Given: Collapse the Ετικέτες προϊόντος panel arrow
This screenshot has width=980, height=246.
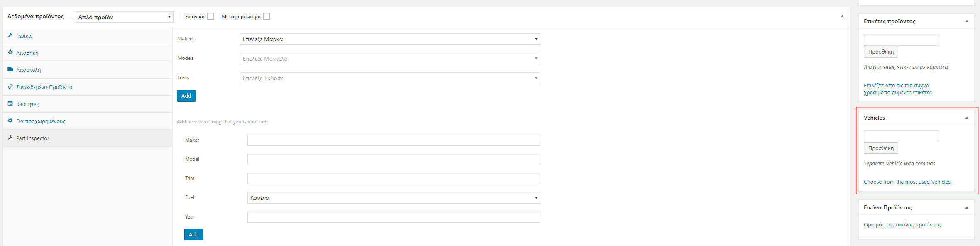Looking at the screenshot, I should [x=967, y=21].
